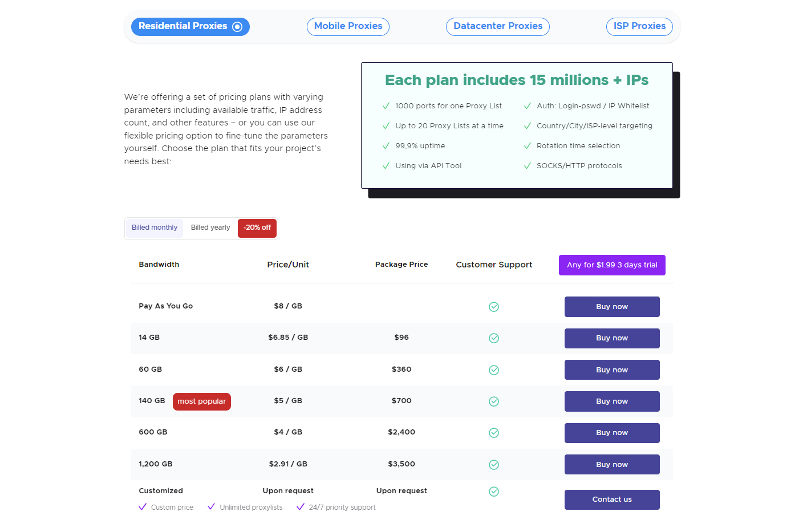Click the checkmark next to SOCKS/HTTP protocols
The image size is (803, 532).
point(527,165)
